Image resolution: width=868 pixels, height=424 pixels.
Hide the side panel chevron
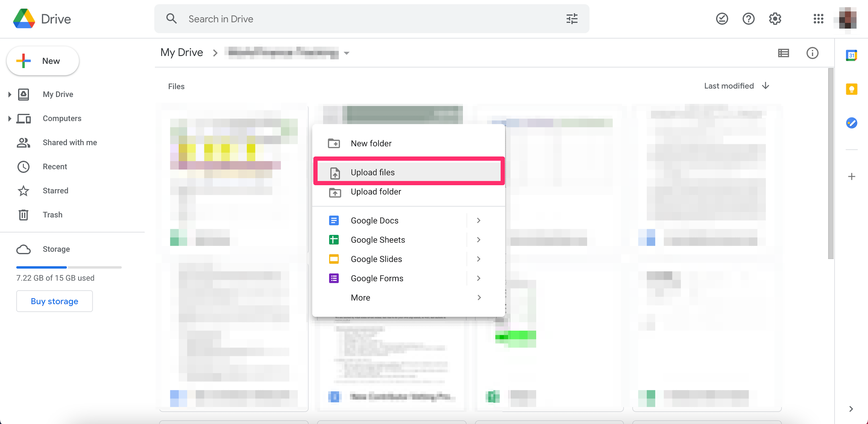tap(851, 409)
